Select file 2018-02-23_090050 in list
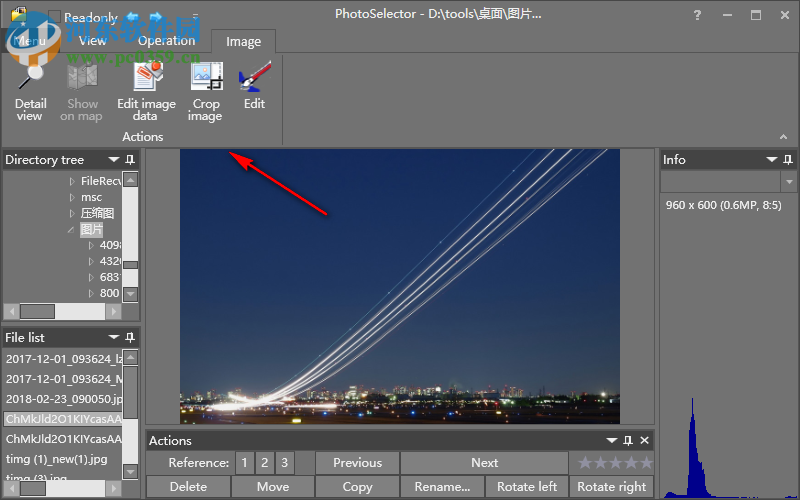The width and height of the screenshot is (800, 500). tap(63, 399)
